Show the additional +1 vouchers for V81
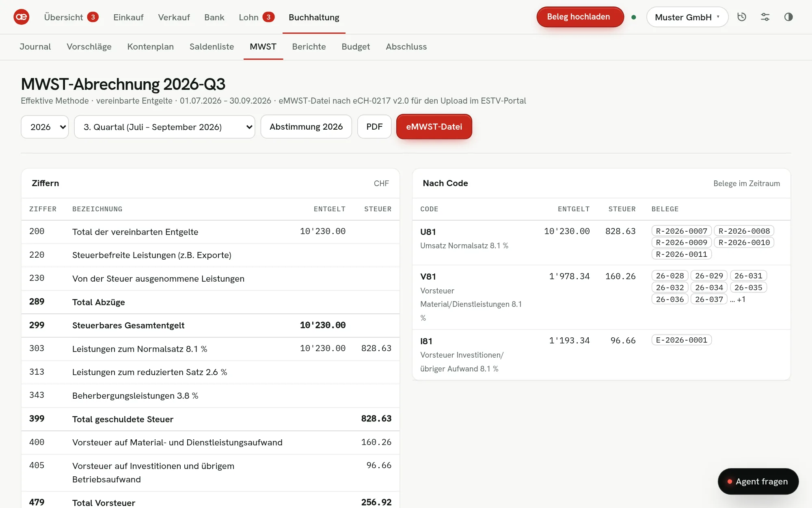The width and height of the screenshot is (812, 508). pyautogui.click(x=738, y=300)
